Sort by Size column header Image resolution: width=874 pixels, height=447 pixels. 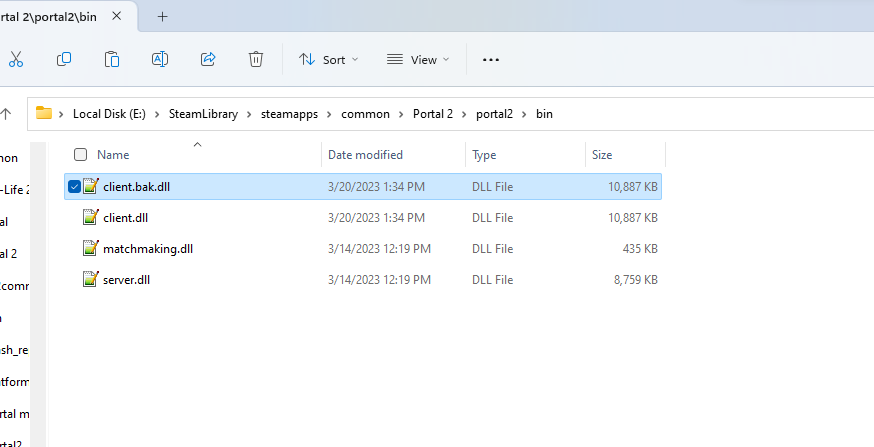pyautogui.click(x=602, y=155)
